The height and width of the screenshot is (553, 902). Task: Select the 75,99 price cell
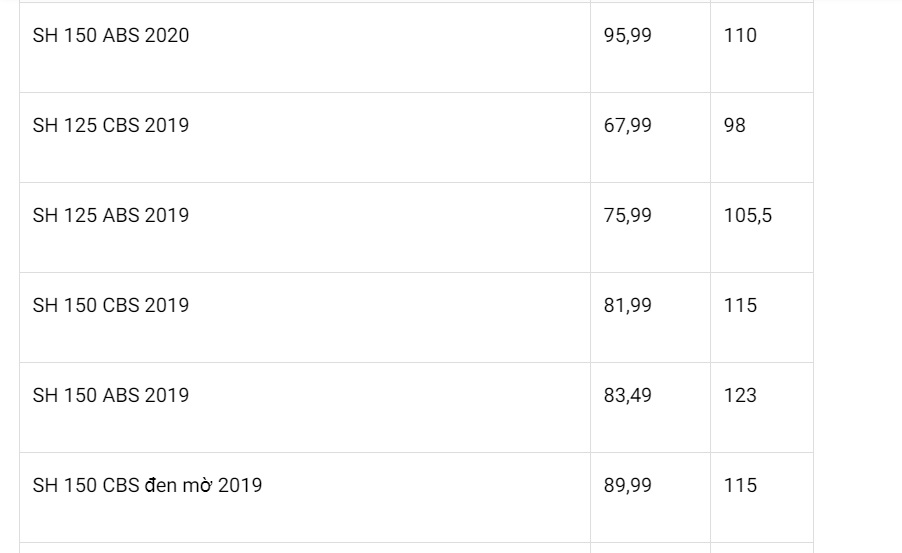(627, 216)
